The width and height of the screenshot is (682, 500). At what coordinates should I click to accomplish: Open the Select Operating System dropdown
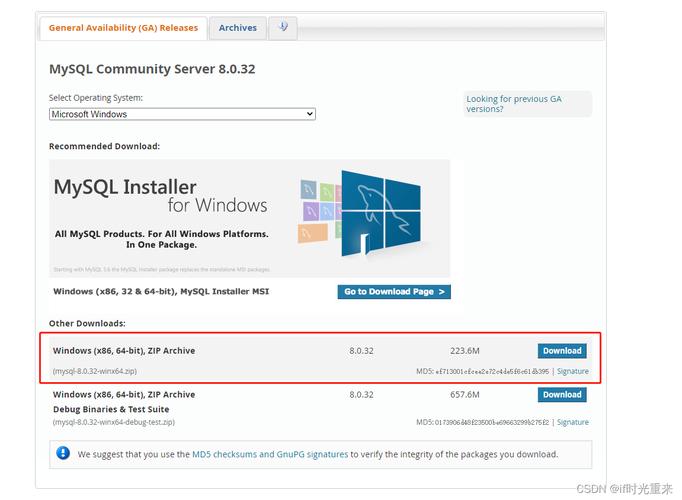coord(182,114)
